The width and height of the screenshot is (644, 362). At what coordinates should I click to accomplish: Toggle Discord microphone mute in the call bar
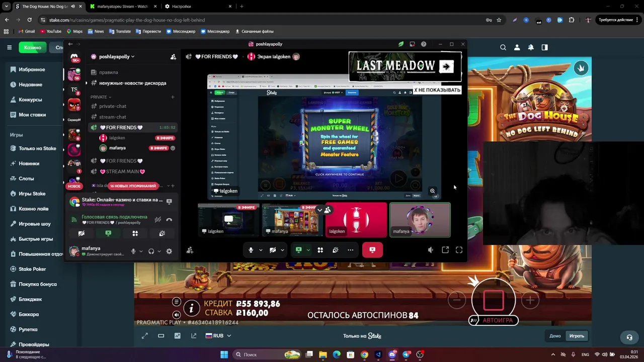point(251,250)
